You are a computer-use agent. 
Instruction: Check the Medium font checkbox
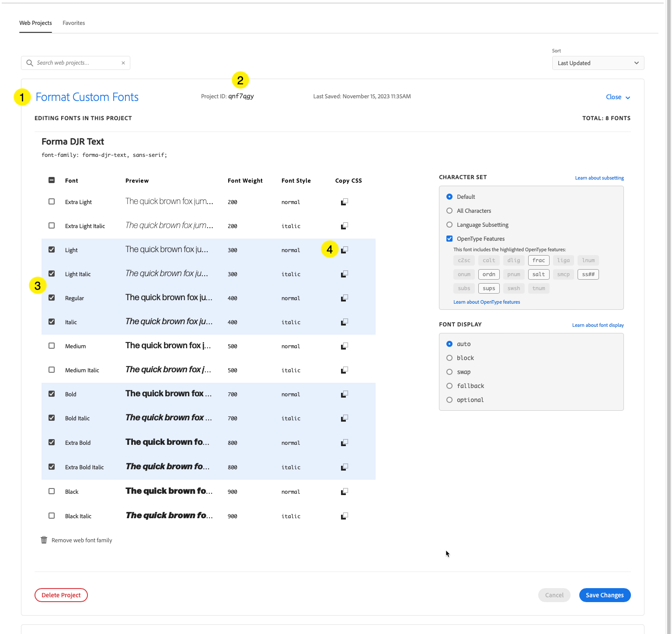coord(52,346)
